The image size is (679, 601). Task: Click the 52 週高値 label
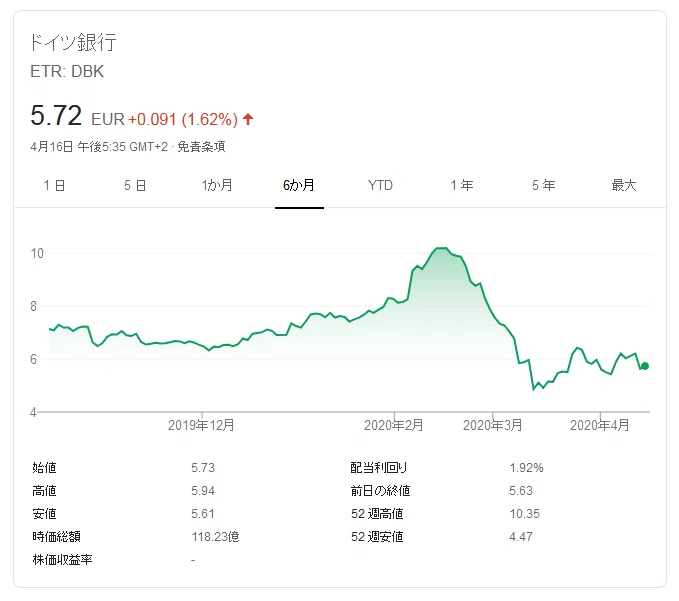377,514
